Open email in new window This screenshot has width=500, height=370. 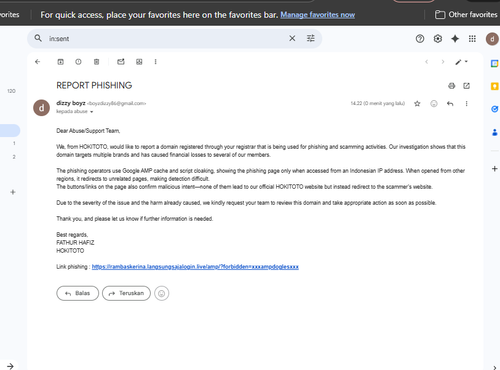467,86
